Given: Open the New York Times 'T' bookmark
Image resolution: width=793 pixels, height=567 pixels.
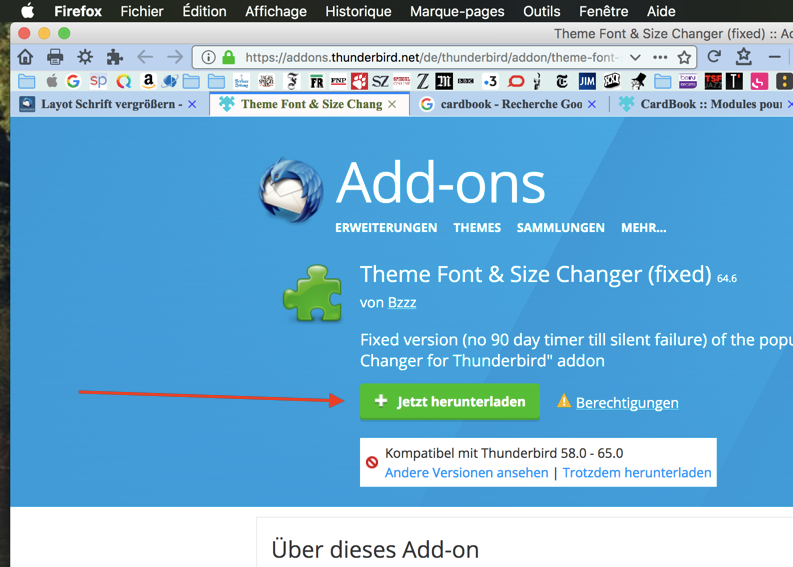Looking at the screenshot, I should pyautogui.click(x=561, y=81).
